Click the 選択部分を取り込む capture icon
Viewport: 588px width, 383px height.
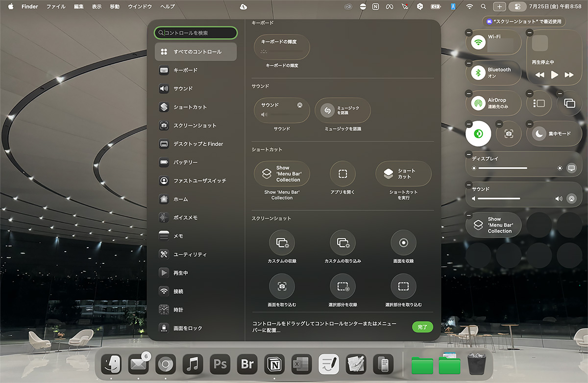pyautogui.click(x=403, y=286)
